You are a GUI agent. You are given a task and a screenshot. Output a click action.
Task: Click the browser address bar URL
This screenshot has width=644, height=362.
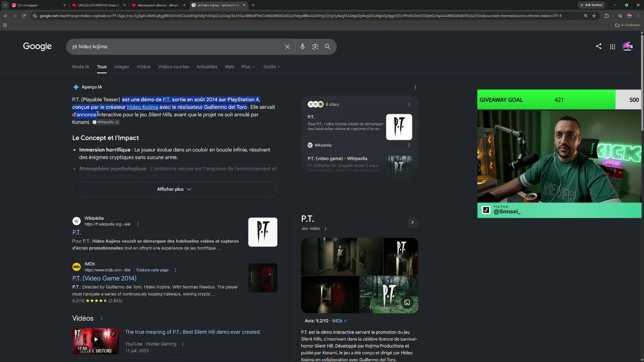click(300, 16)
